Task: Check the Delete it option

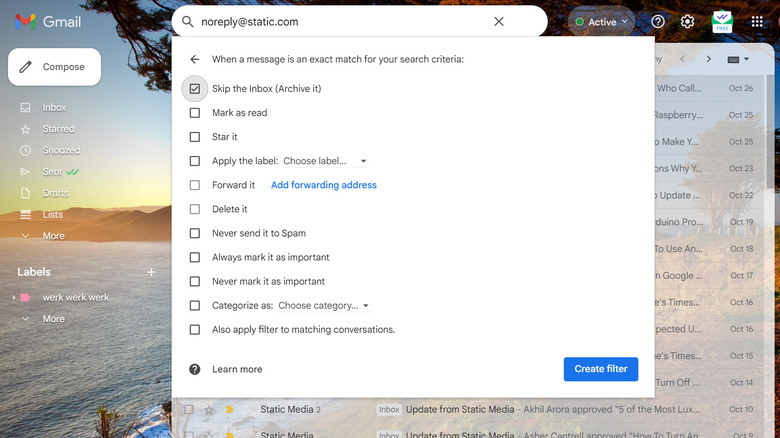Action: pyautogui.click(x=195, y=209)
